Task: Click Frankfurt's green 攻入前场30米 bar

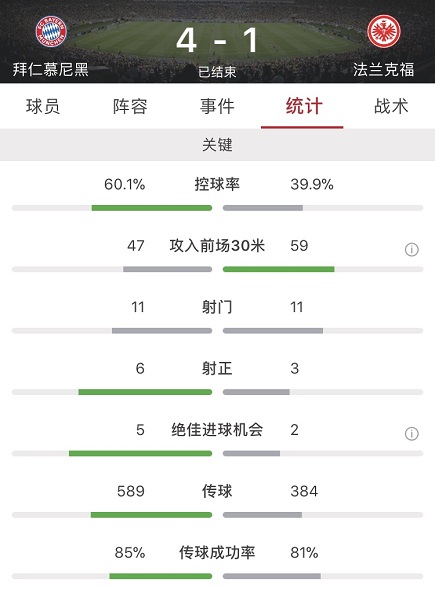Action: pyautogui.click(x=279, y=269)
